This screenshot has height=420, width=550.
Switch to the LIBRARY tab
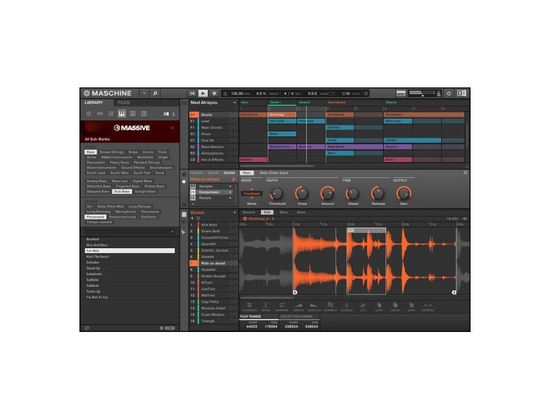click(x=94, y=102)
